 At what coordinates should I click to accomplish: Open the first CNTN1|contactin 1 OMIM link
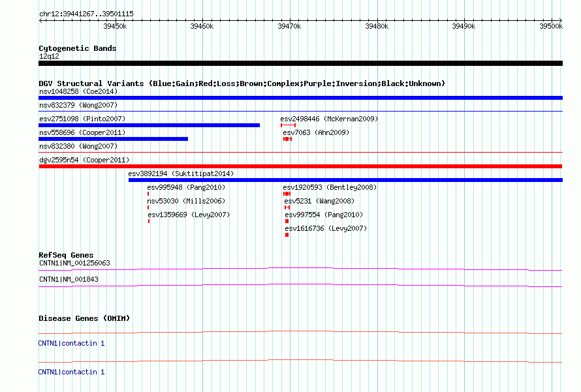[x=72, y=344]
